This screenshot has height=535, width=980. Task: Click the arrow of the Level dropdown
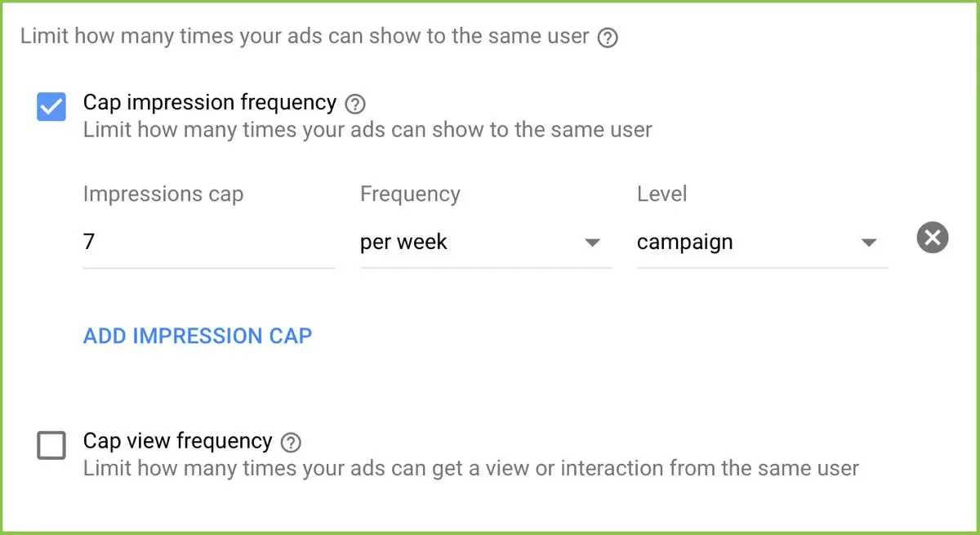[x=869, y=243]
